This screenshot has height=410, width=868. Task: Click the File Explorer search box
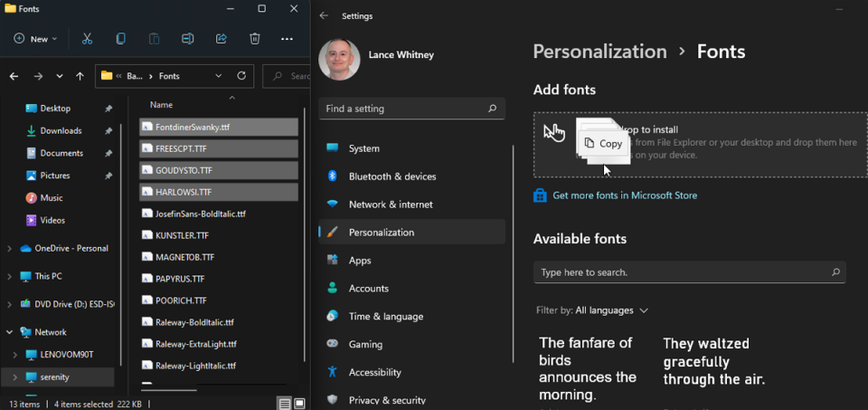point(287,76)
